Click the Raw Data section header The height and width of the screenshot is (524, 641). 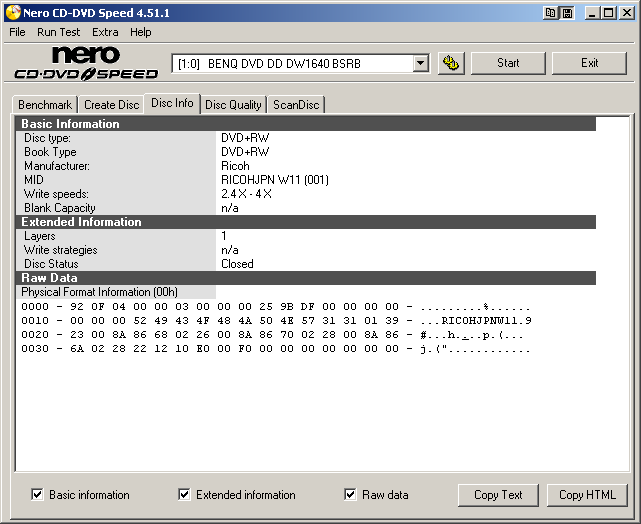coord(306,278)
